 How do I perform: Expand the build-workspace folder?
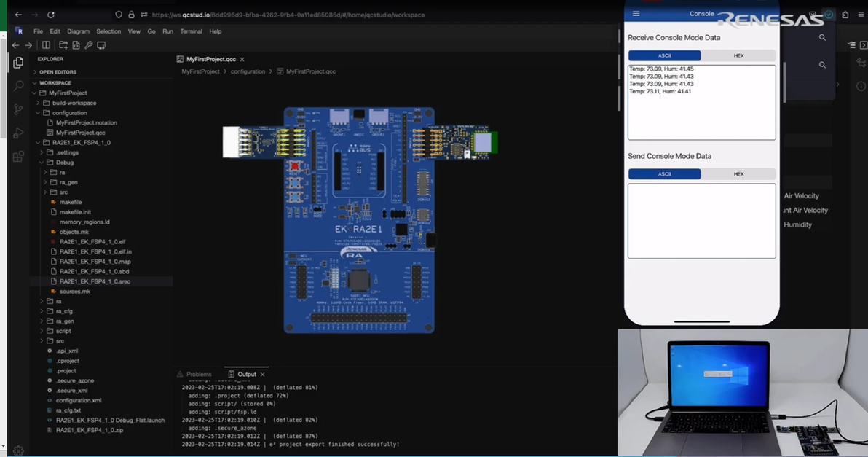pos(74,103)
